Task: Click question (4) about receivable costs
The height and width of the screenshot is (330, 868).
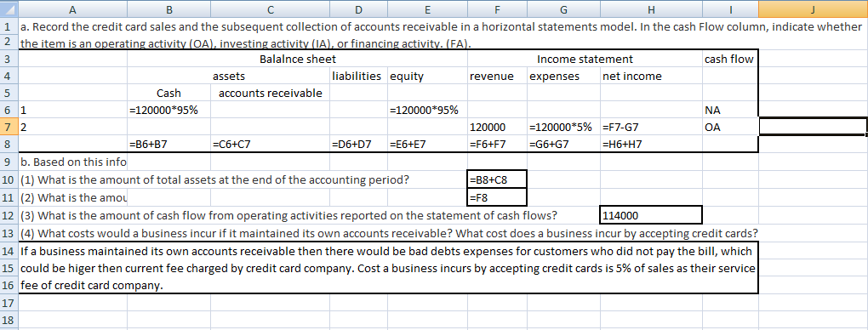Action: tap(389, 232)
